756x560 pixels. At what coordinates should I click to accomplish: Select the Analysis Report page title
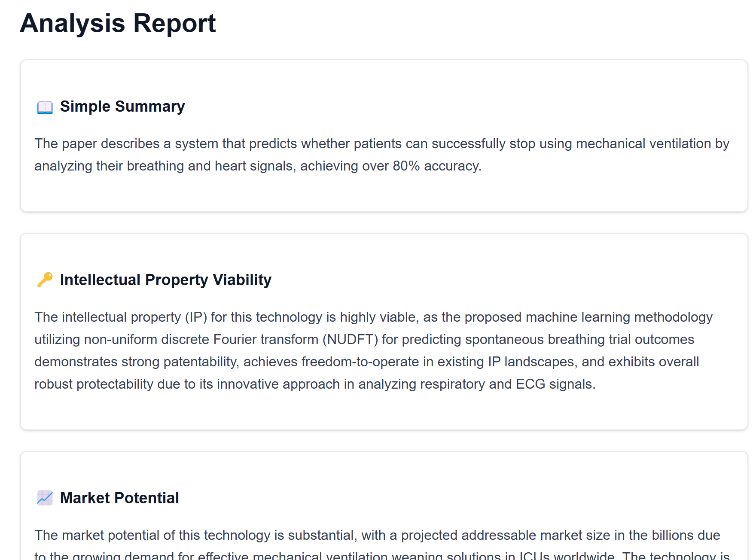point(118,23)
